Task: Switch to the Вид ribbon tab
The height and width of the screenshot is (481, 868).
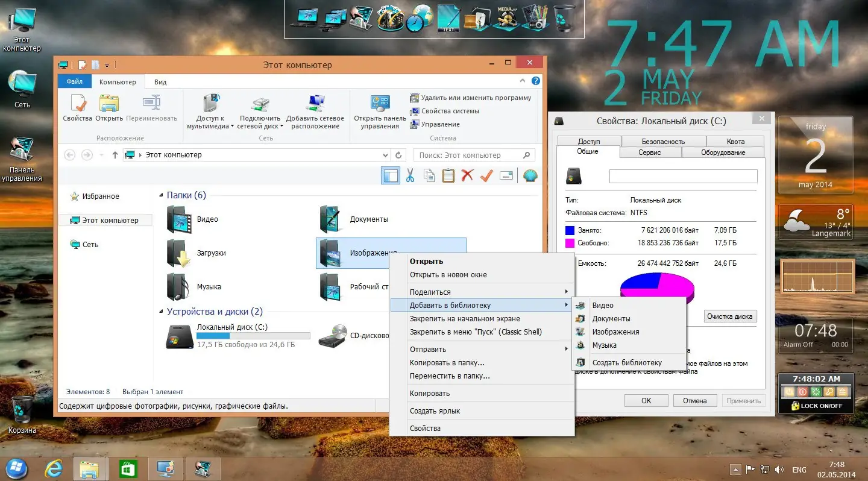Action: pyautogui.click(x=160, y=82)
